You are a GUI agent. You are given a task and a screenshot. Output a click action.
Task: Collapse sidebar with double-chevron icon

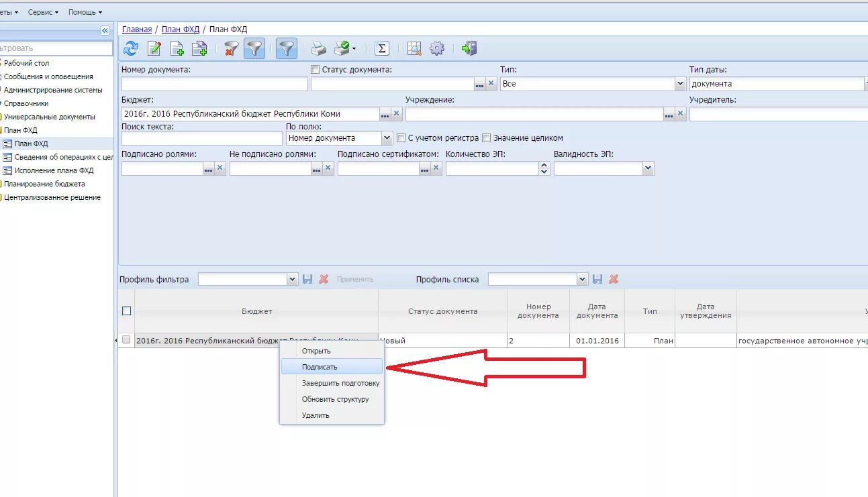point(105,30)
